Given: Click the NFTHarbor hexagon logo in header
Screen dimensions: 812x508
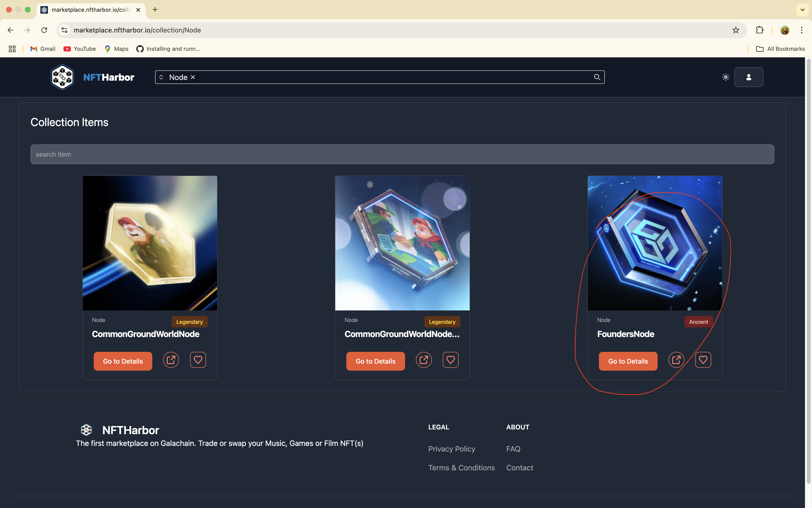Looking at the screenshot, I should [x=62, y=77].
